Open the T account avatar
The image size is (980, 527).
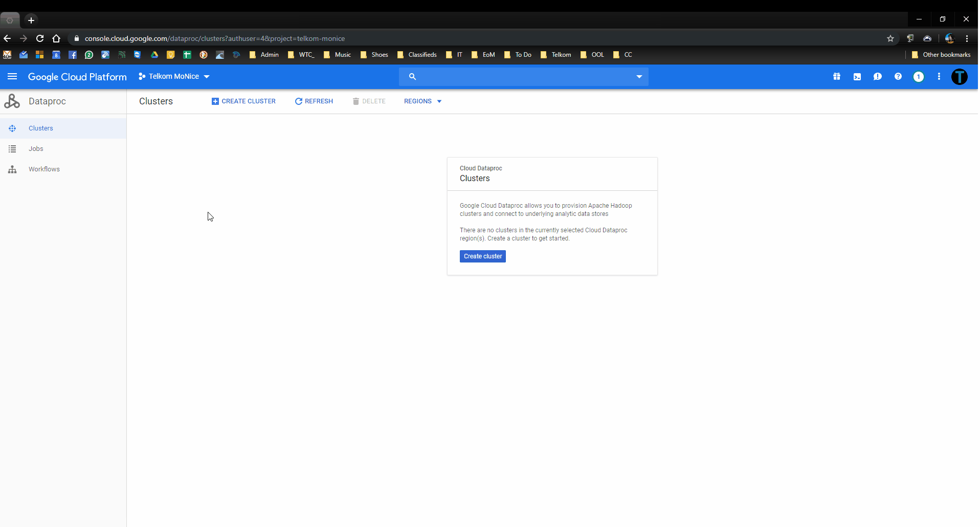click(x=960, y=77)
